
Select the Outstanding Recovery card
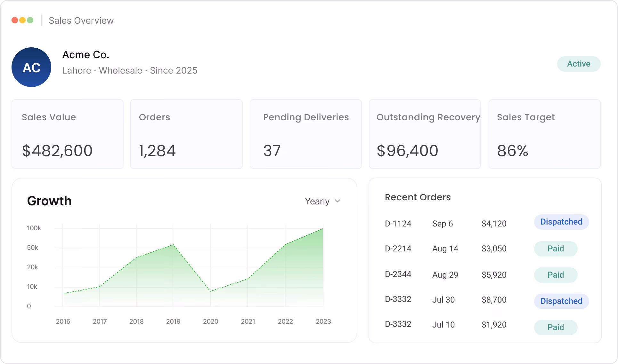point(425,134)
